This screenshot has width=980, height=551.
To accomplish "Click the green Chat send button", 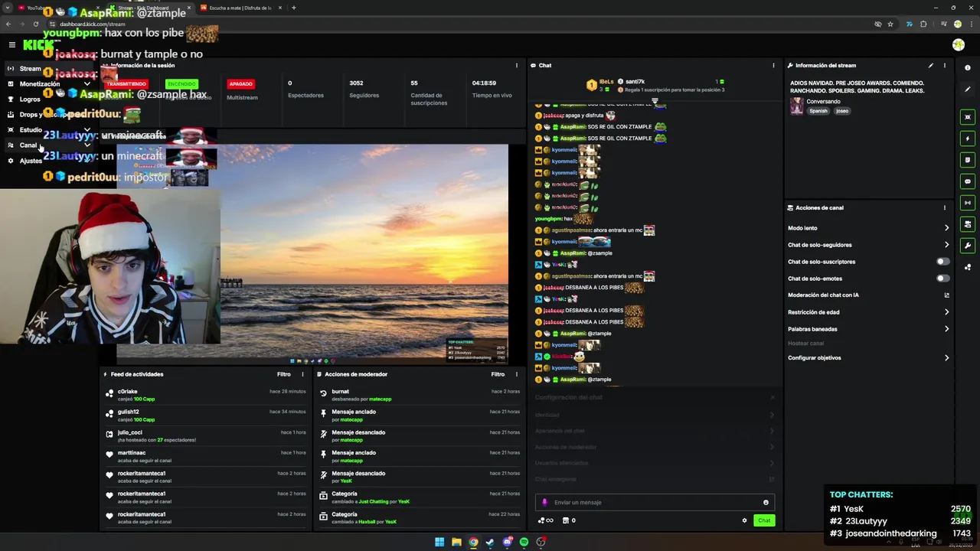I will tap(764, 520).
